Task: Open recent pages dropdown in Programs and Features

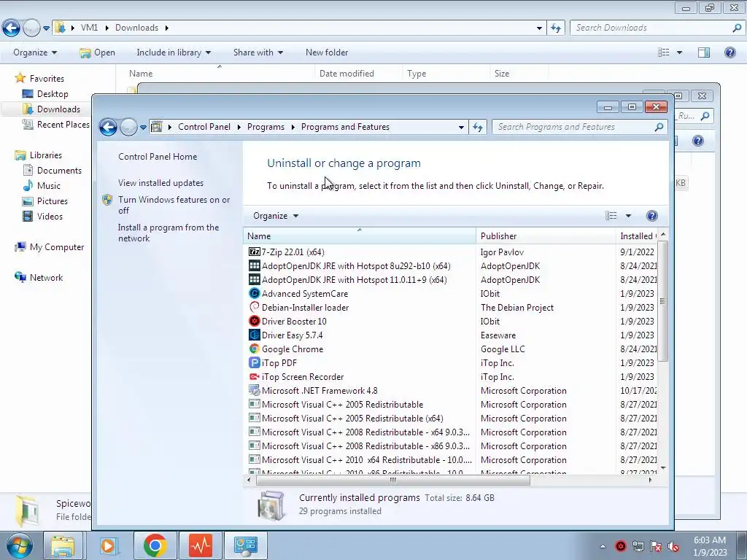Action: tap(144, 127)
